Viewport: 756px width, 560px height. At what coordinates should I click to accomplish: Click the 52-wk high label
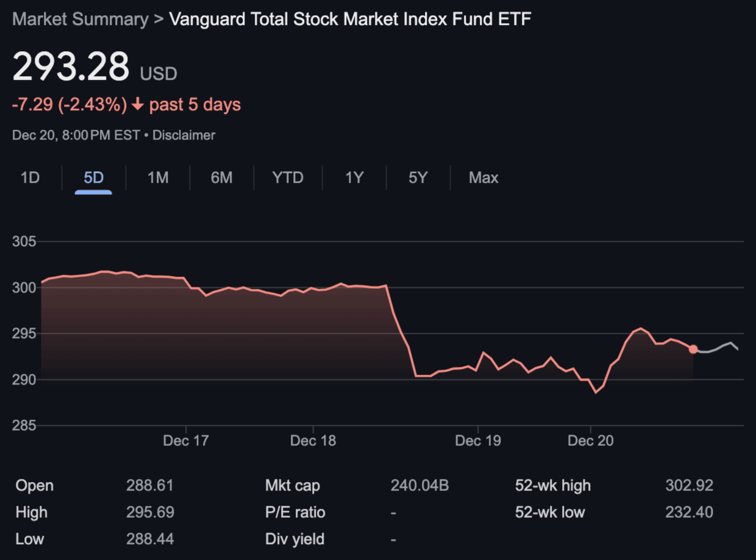click(553, 486)
